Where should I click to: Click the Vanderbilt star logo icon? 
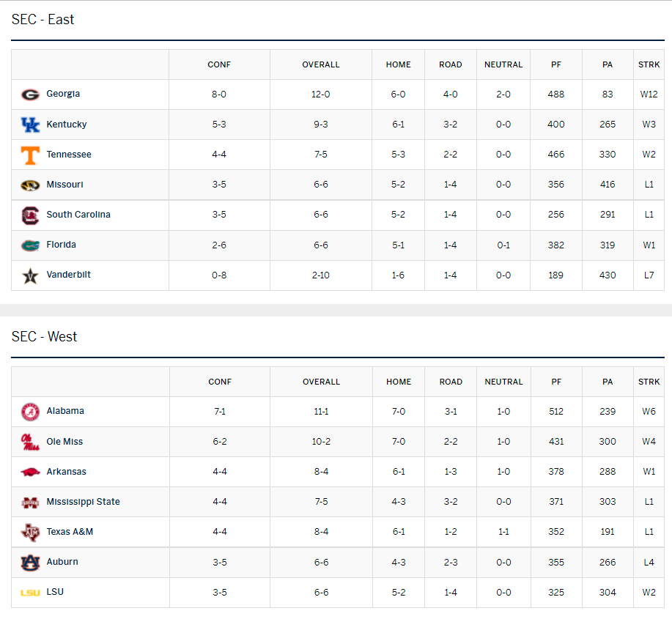(x=30, y=275)
